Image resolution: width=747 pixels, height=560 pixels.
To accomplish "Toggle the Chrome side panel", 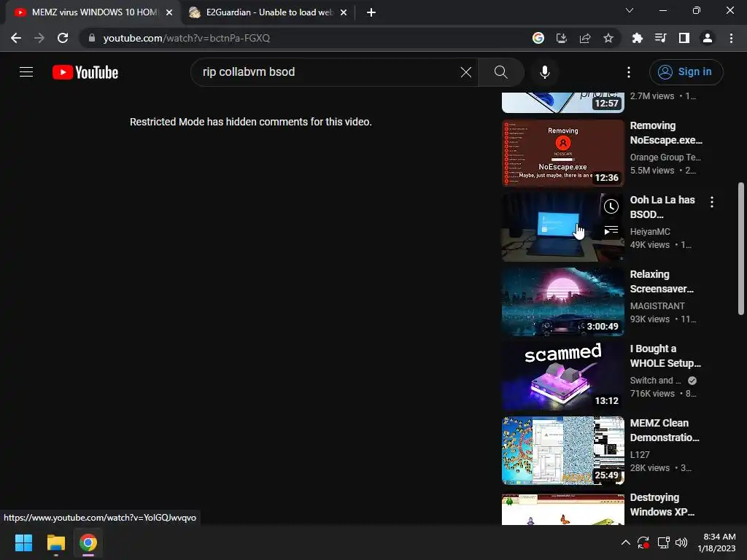I will pos(684,38).
